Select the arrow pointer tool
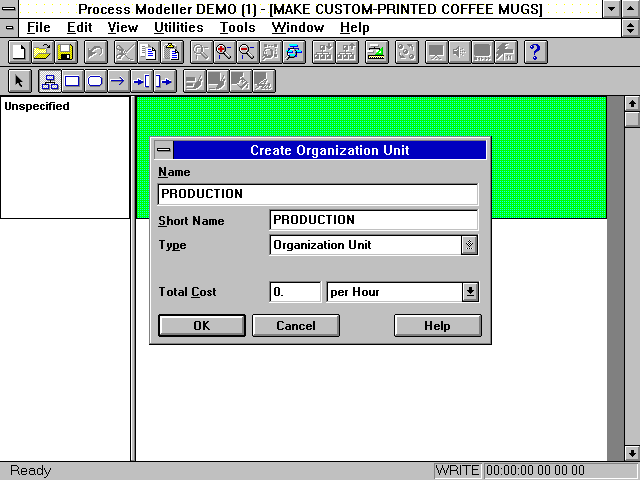The image size is (640, 480). pyautogui.click(x=20, y=81)
